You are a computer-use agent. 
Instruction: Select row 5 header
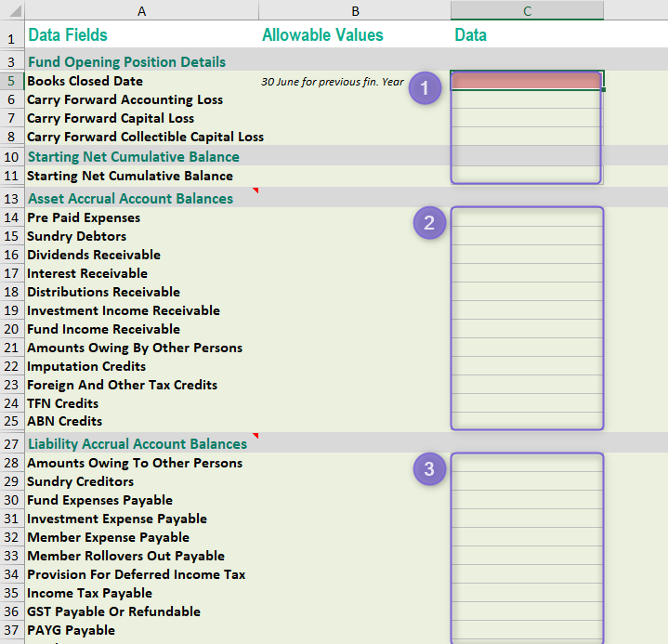click(11, 81)
